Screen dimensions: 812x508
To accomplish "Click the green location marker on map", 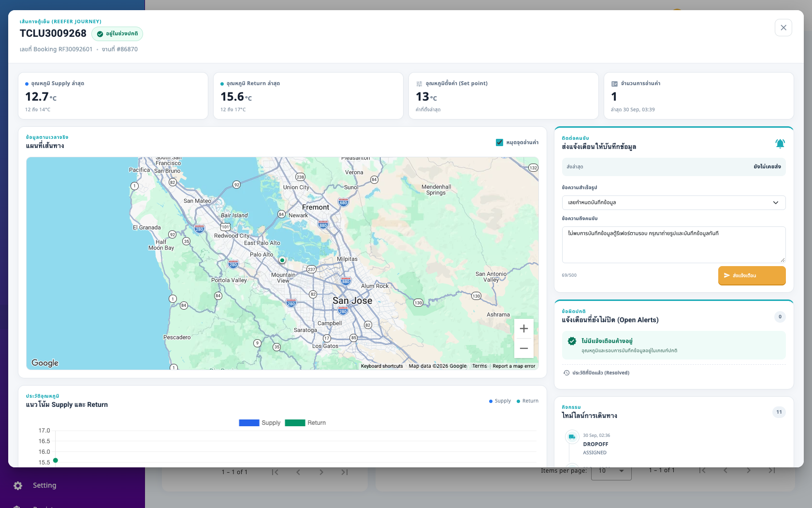I will point(282,260).
